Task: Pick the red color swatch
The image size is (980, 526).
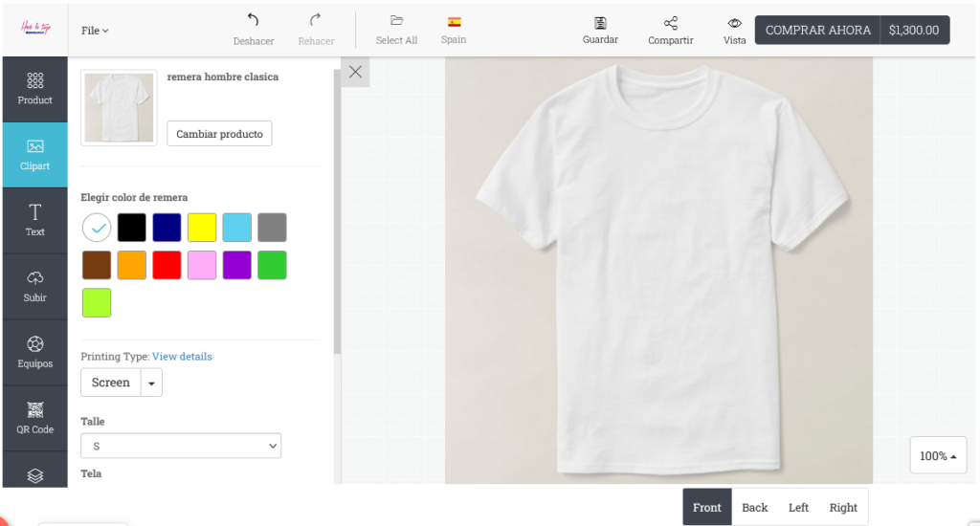Action: (167, 265)
